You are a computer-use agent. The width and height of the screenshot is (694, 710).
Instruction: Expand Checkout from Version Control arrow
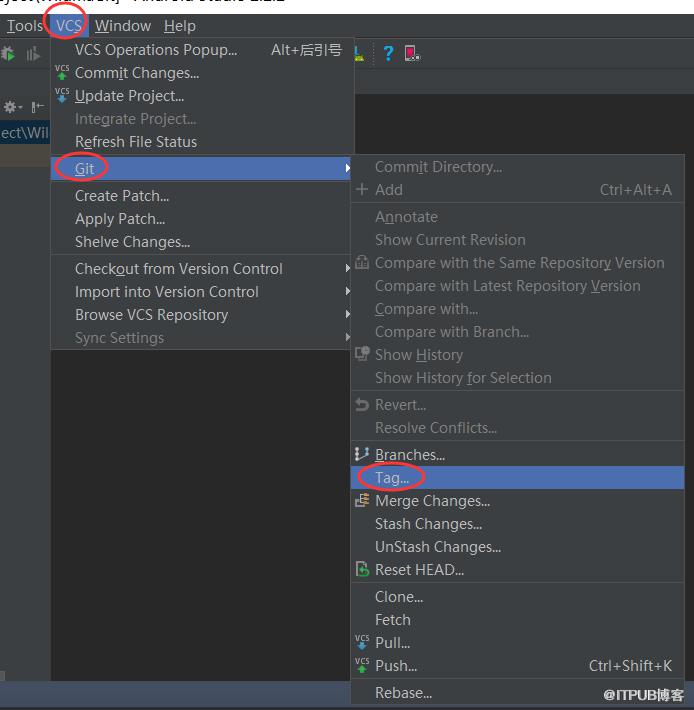[347, 269]
